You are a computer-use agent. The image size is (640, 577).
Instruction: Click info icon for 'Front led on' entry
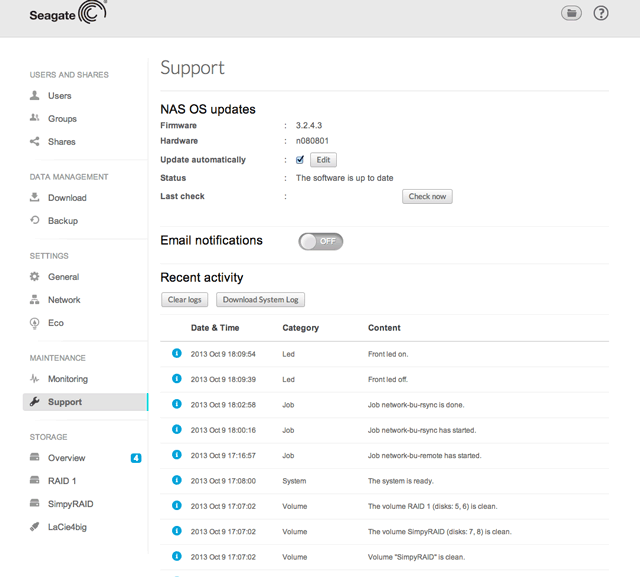click(177, 353)
